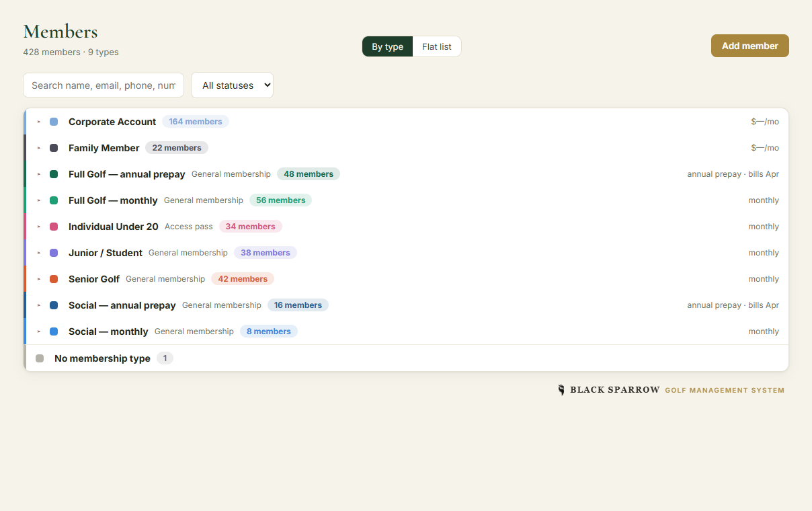Click the Black Sparrow bird logo
The width and height of the screenshot is (812, 511).
pyautogui.click(x=561, y=390)
